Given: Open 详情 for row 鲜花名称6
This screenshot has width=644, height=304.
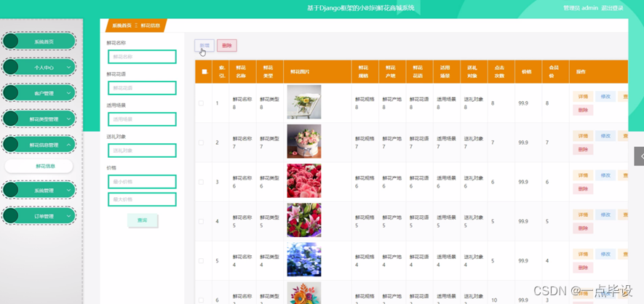Looking at the screenshot, I should tap(583, 175).
